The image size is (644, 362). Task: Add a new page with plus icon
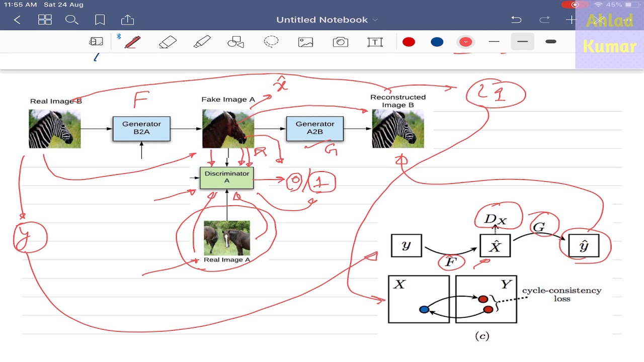(x=571, y=20)
